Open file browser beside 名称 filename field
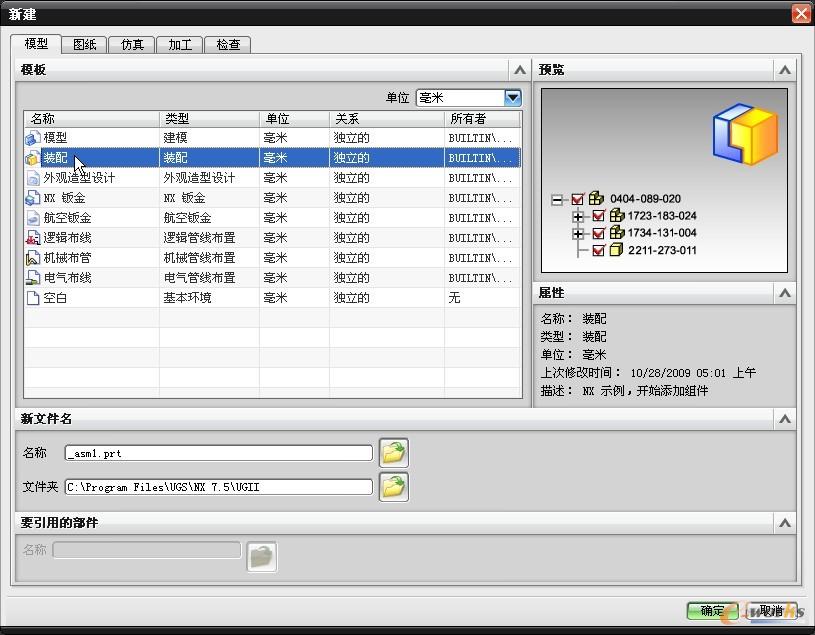This screenshot has height=635, width=815. 394,453
